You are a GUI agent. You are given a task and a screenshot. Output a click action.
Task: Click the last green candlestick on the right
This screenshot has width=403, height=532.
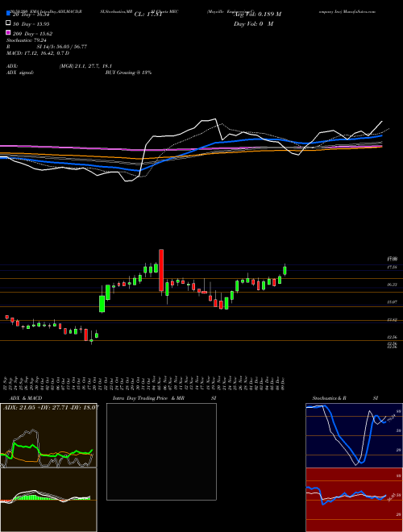[285, 270]
